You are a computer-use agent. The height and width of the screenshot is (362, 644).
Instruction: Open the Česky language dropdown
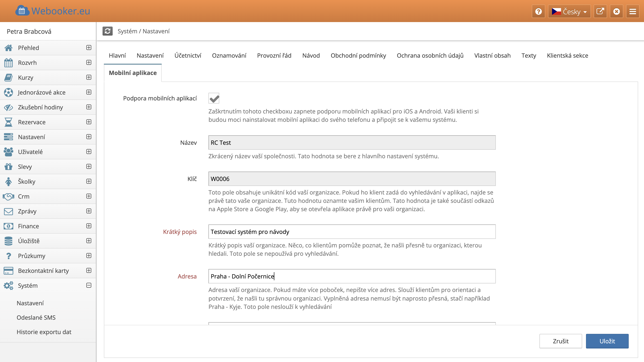[569, 11]
